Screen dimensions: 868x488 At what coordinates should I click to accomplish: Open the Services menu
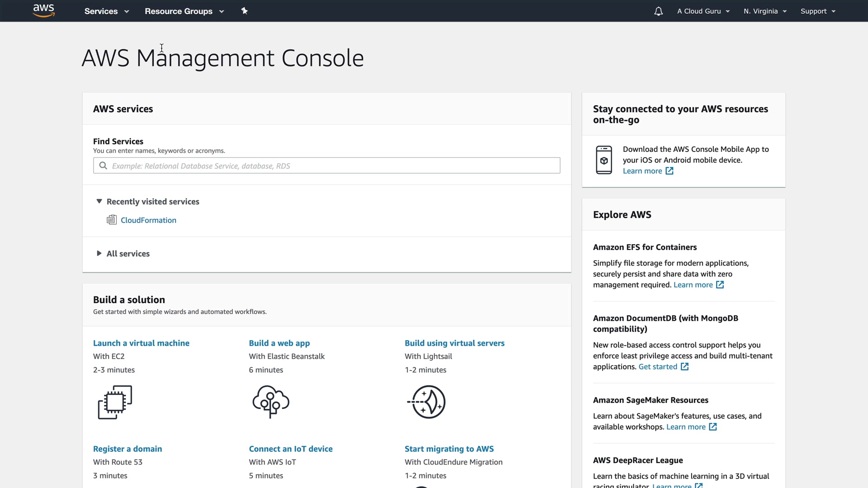(x=106, y=11)
